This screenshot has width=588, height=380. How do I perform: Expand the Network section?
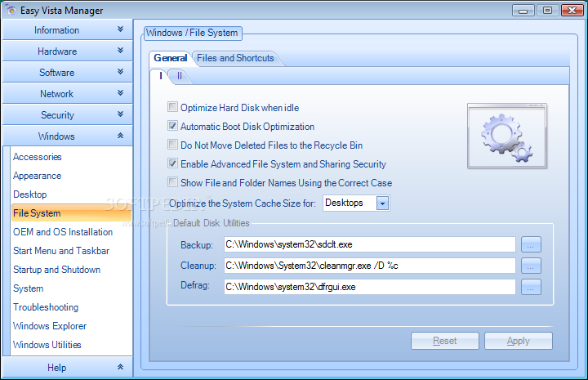(68, 93)
